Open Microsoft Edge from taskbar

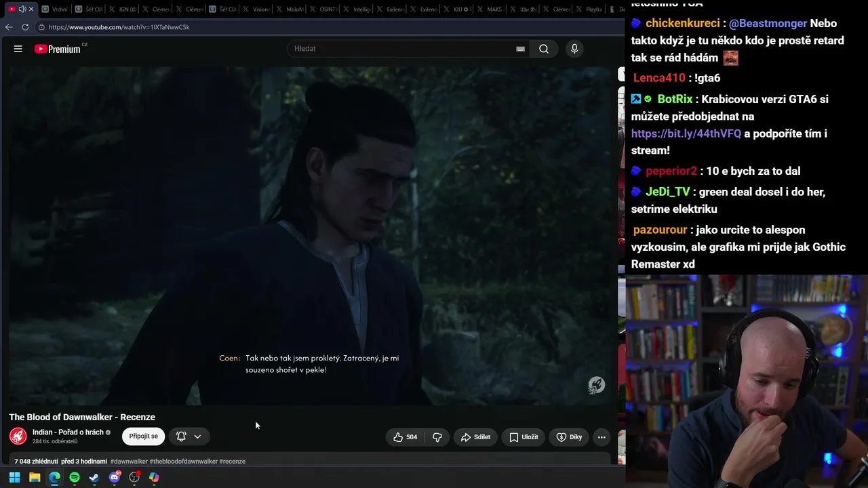[54, 477]
